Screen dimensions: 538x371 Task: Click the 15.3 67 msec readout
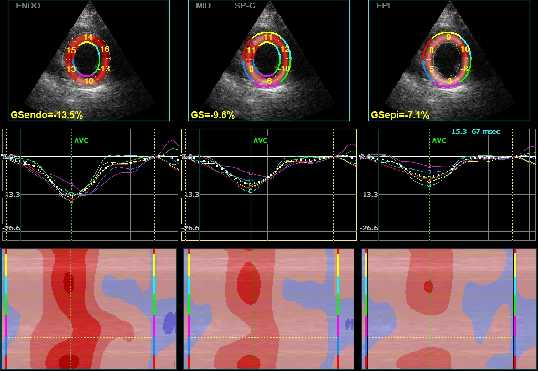(x=476, y=132)
